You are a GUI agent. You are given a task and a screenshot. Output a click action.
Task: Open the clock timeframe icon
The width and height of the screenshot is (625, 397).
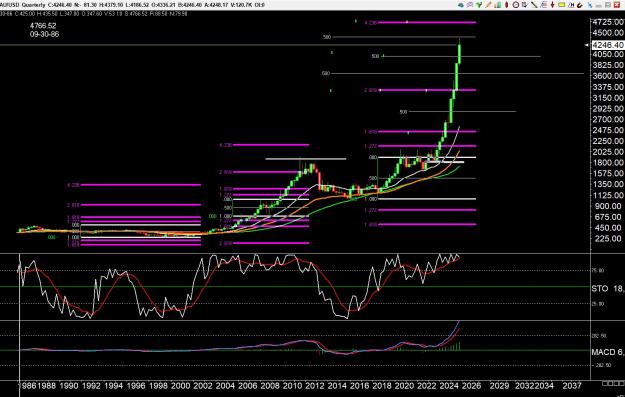516,5
